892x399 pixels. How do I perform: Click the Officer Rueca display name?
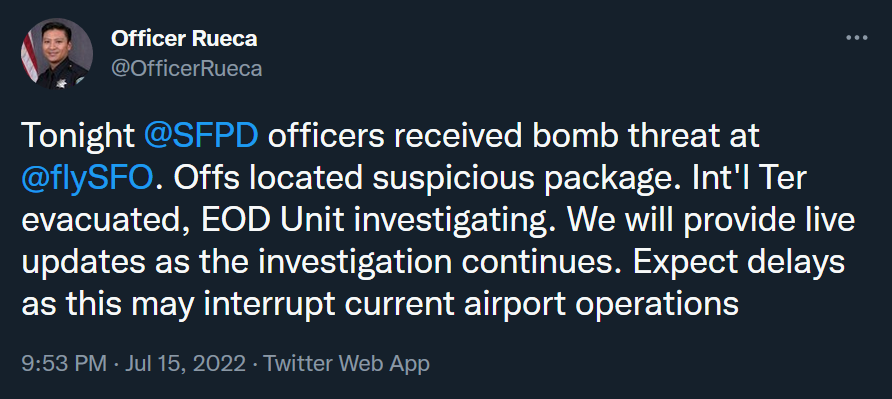184,39
